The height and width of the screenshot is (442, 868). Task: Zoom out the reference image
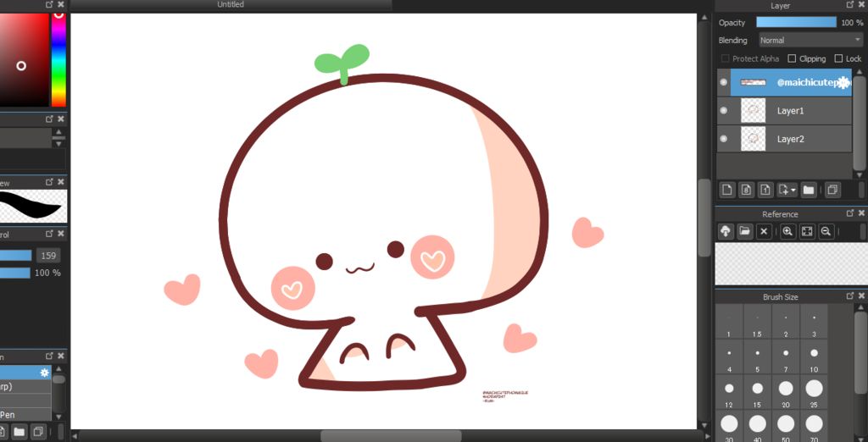click(x=826, y=231)
